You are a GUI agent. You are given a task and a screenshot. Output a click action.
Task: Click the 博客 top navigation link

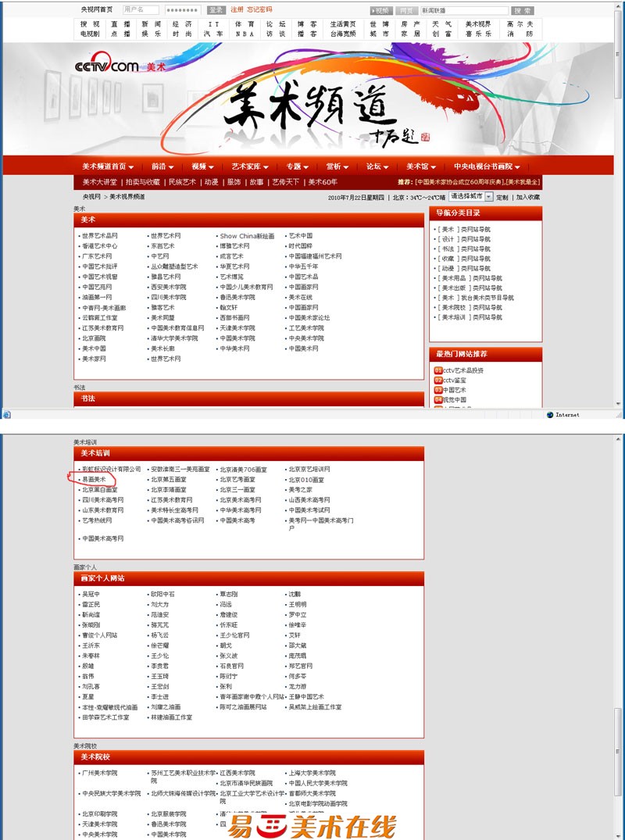[307, 24]
